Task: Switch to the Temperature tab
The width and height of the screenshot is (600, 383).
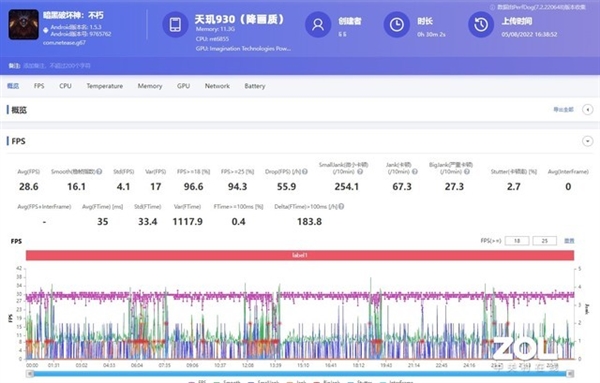Action: pos(104,86)
